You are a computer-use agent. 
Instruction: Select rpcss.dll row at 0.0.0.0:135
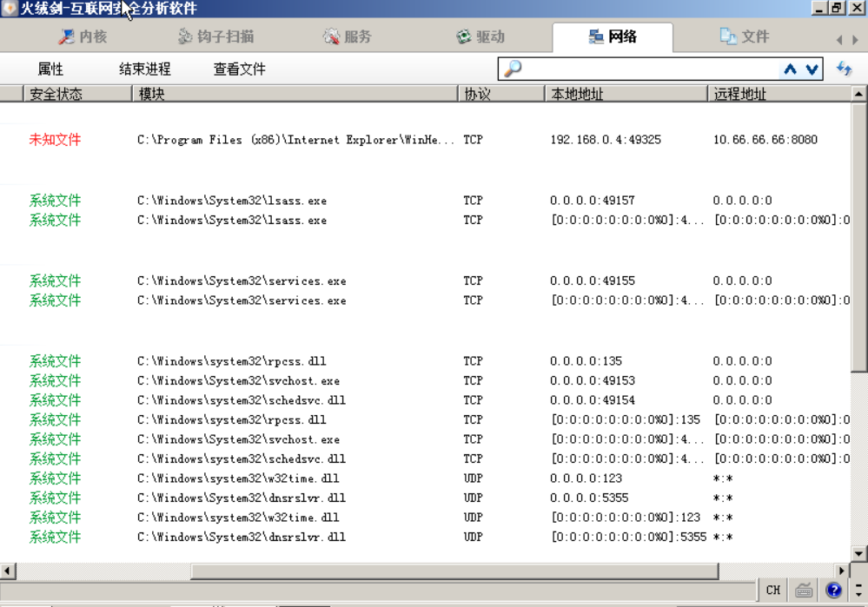pyautogui.click(x=425, y=360)
